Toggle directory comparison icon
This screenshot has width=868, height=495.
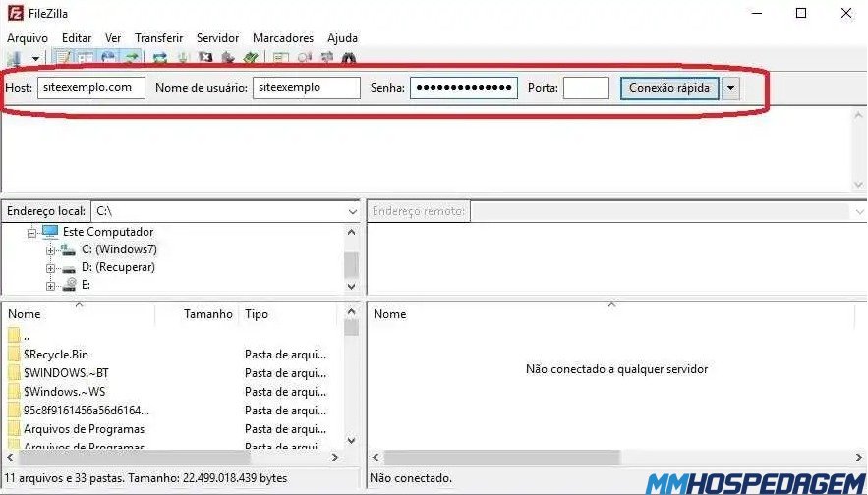pyautogui.click(x=304, y=58)
